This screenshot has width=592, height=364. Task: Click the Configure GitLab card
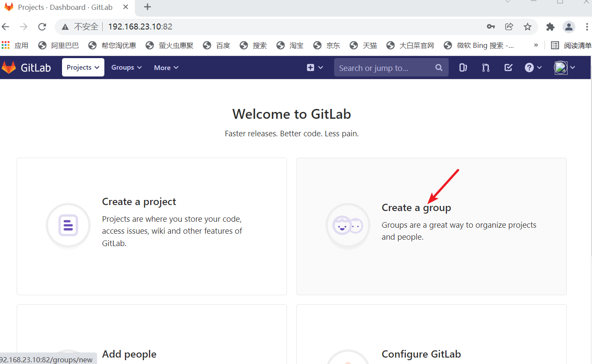pyautogui.click(x=432, y=334)
